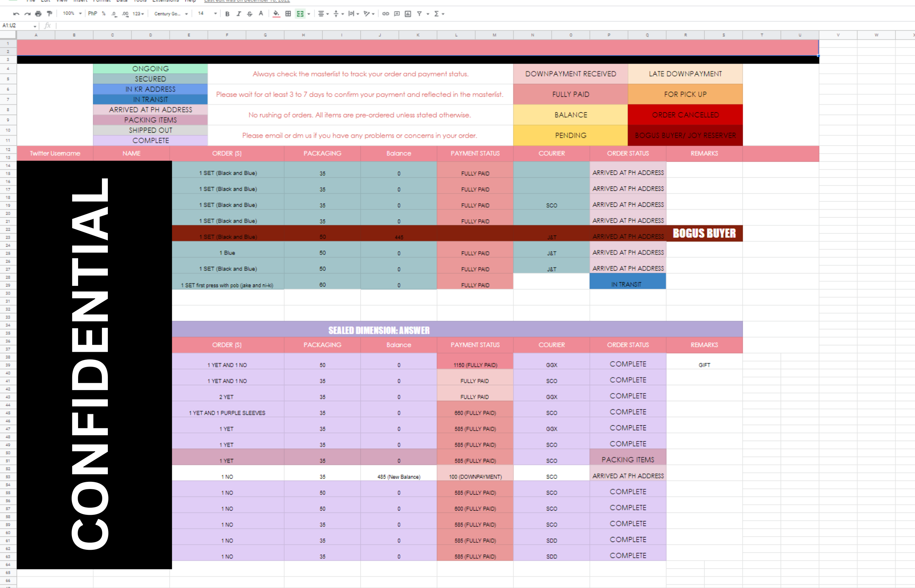Open the Format menu
This screenshot has height=588, width=915.
point(102,1)
